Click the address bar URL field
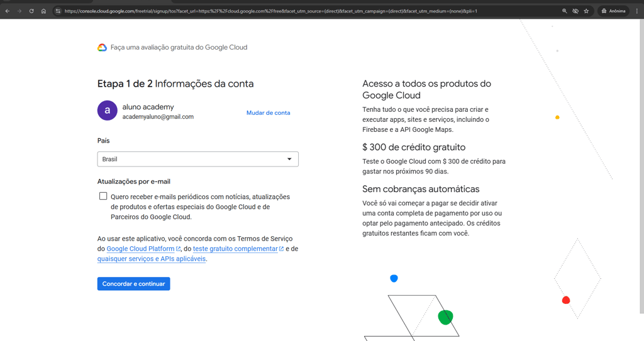 (x=271, y=11)
